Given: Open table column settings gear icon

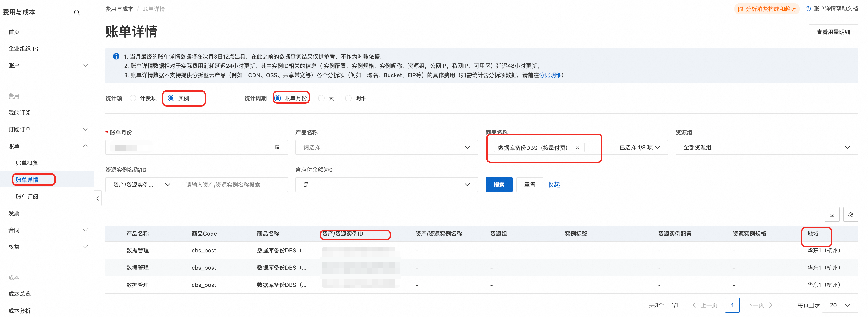Looking at the screenshot, I should pyautogui.click(x=851, y=215).
